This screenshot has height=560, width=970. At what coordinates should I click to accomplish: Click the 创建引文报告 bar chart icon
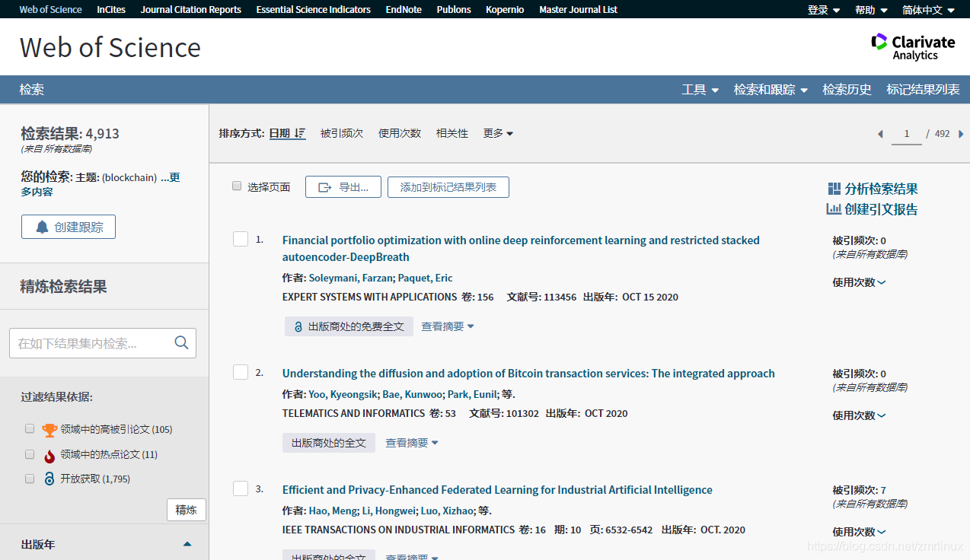click(x=834, y=209)
